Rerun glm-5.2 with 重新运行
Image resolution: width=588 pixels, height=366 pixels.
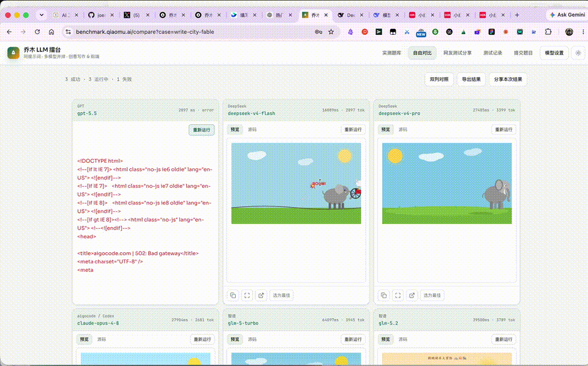(x=503, y=340)
